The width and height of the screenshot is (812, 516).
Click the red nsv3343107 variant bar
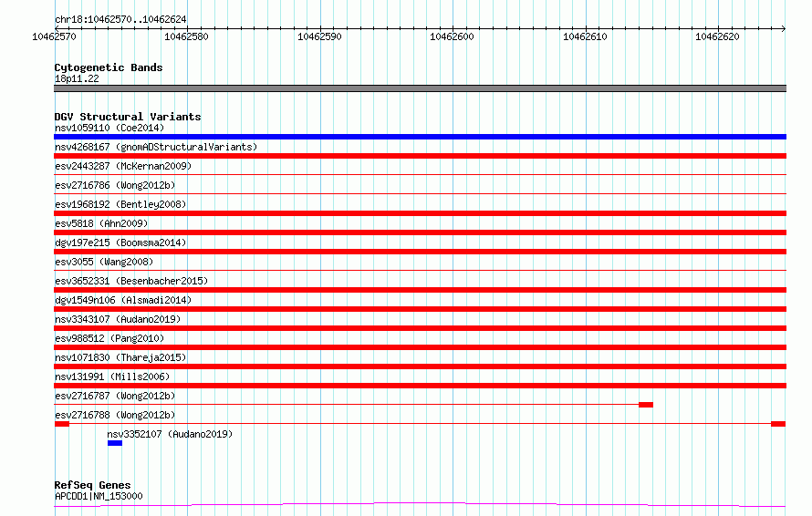click(x=420, y=328)
